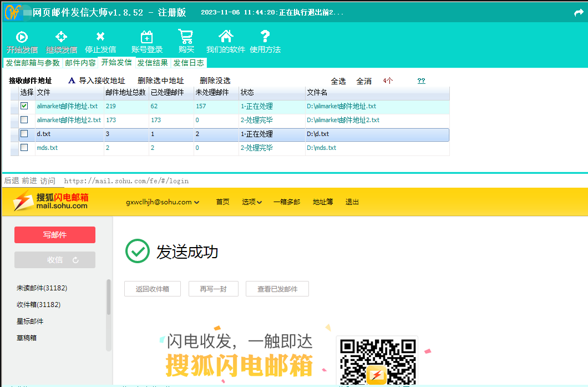Switch to 邮件内容 tab

(x=80, y=63)
